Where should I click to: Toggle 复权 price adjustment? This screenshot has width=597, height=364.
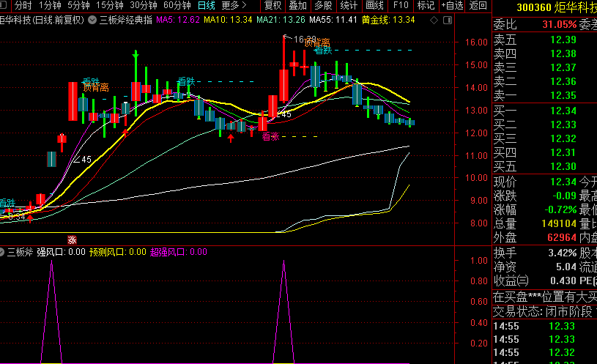pyautogui.click(x=272, y=6)
